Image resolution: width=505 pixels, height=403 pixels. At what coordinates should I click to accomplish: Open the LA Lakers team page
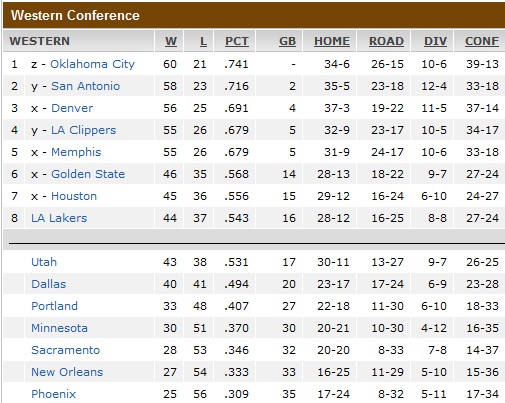click(59, 218)
